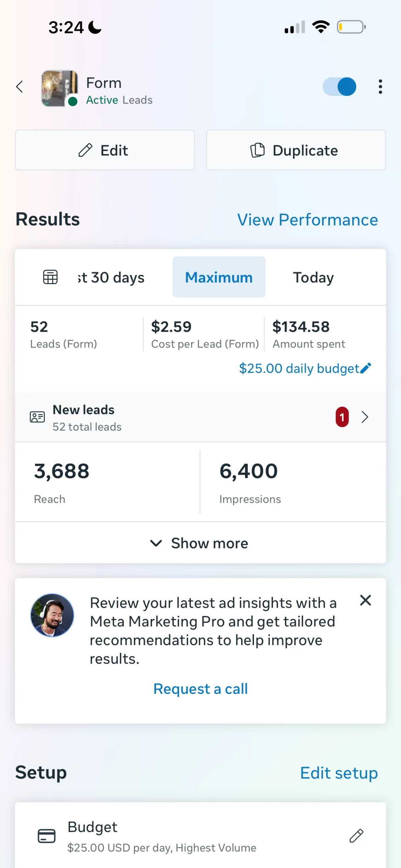The image size is (401, 868).
Task: Click the pencil icon beside daily budget
Action: click(366, 368)
